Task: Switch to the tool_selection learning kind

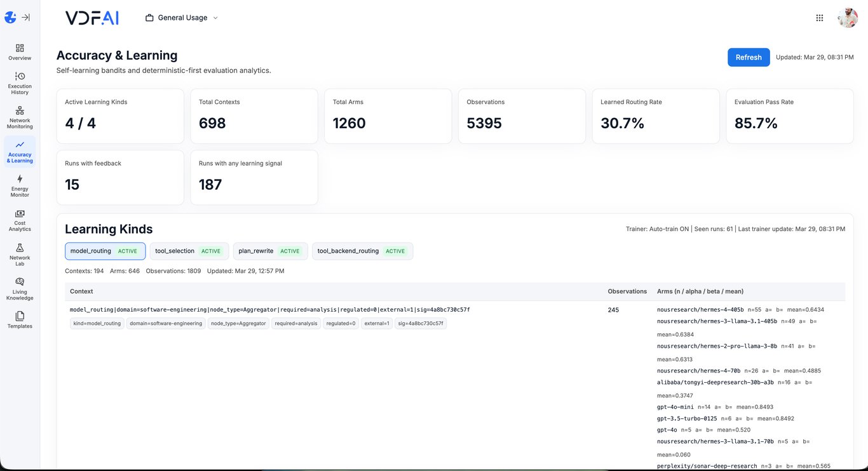Action: coord(189,251)
